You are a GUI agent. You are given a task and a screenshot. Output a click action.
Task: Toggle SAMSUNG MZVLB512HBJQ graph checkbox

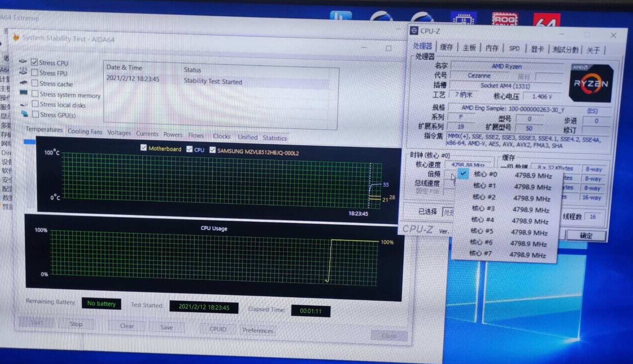(x=212, y=150)
